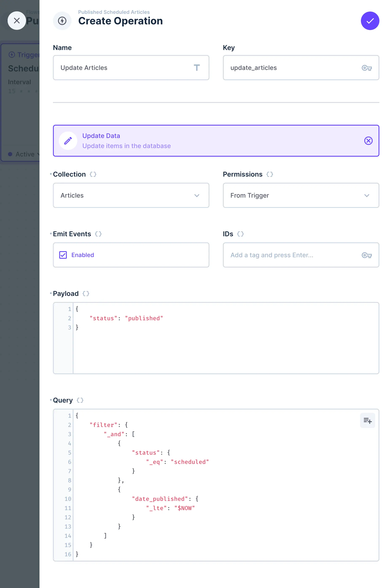Deselect the Update Data operation type
The width and height of the screenshot is (392, 588).
coord(368,141)
